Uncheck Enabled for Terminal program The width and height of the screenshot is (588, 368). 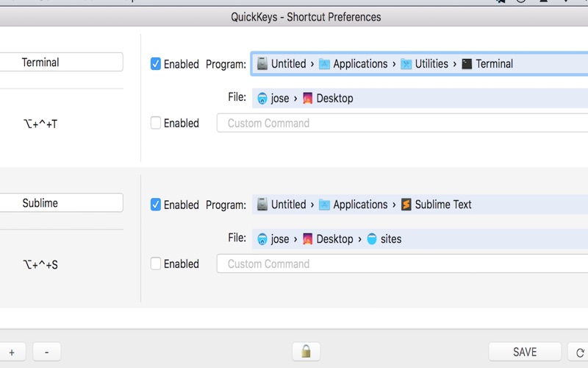[156, 64]
